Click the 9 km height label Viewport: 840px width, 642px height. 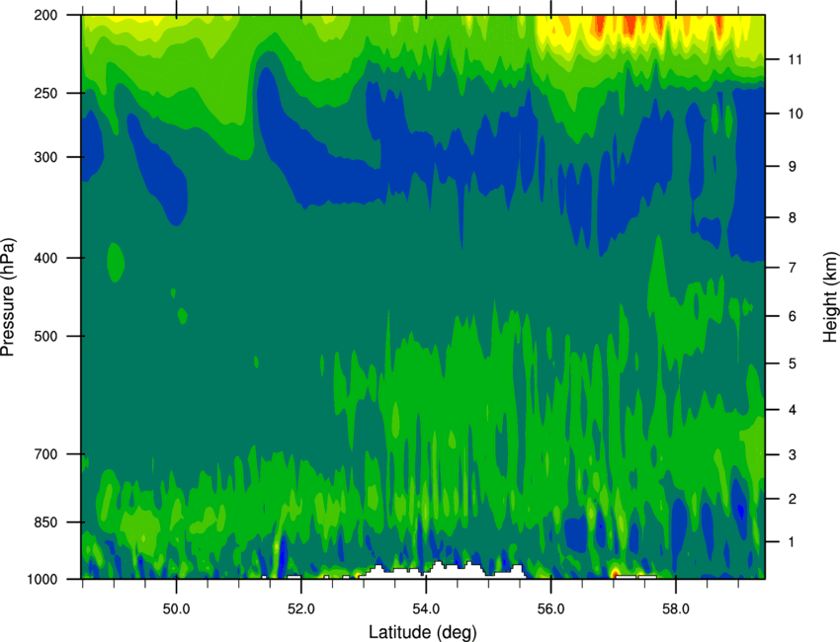click(x=793, y=167)
